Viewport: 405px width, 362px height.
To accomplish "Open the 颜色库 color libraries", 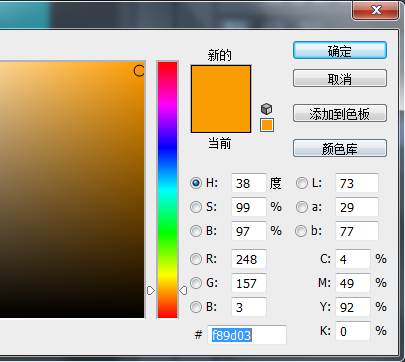I will pyautogui.click(x=340, y=148).
